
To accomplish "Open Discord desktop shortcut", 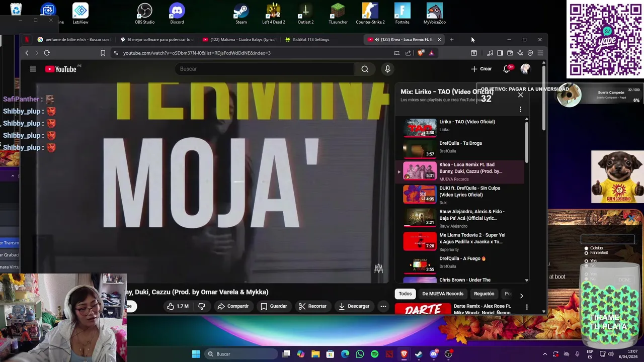I will [177, 14].
